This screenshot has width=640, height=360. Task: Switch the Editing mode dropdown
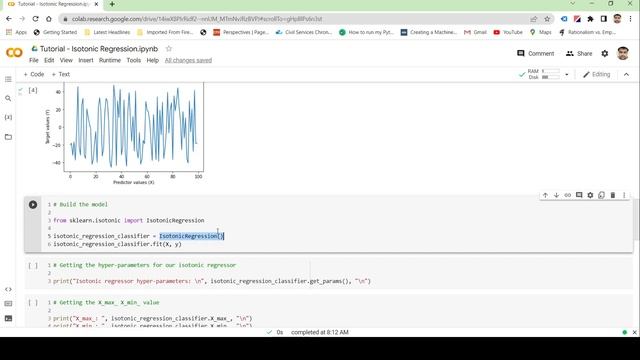coord(596,74)
